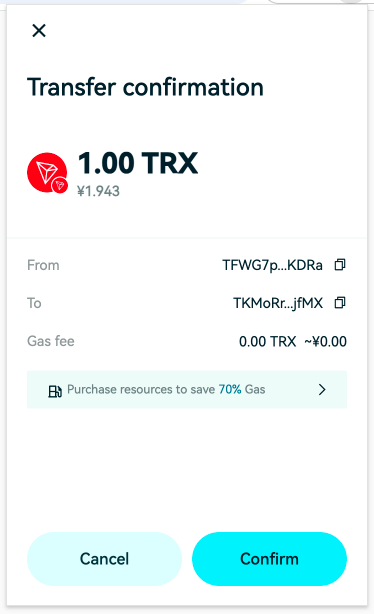This screenshot has height=614, width=374.
Task: Click the 0.00 TRX gas fee amount
Action: click(267, 341)
